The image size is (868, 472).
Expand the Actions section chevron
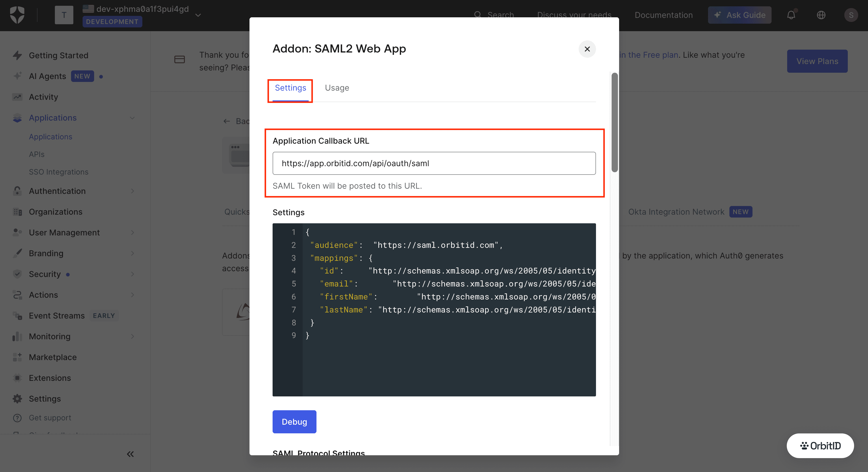tap(133, 295)
